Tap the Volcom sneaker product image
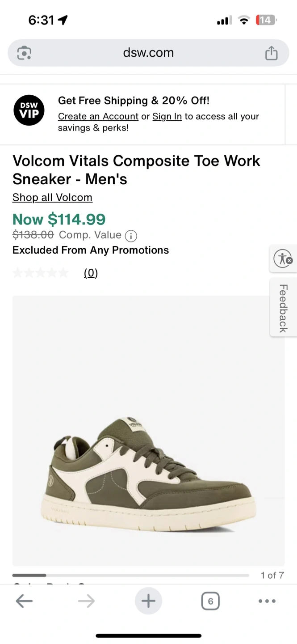 tap(148, 474)
